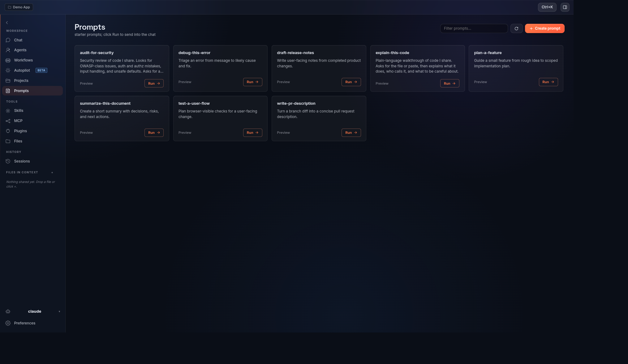Image resolution: width=628 pixels, height=364 pixels.
Task: Preview the write-pr-description prompt
Action: pyautogui.click(x=283, y=133)
